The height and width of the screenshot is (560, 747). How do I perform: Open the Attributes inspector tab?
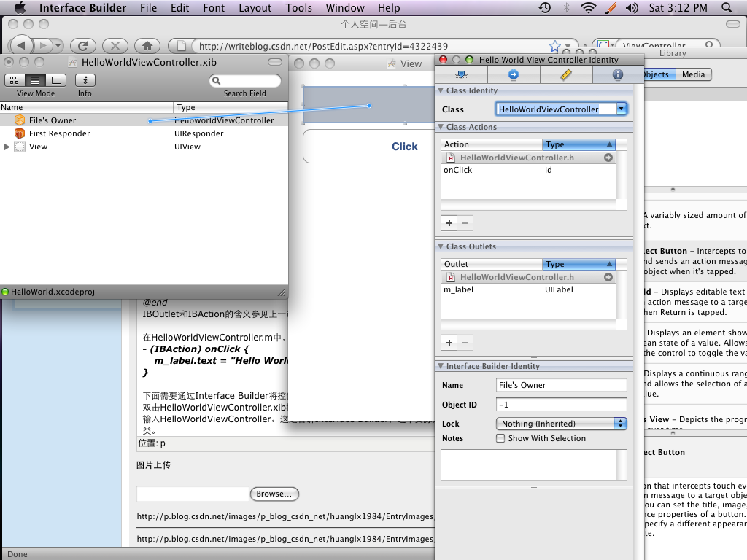461,74
